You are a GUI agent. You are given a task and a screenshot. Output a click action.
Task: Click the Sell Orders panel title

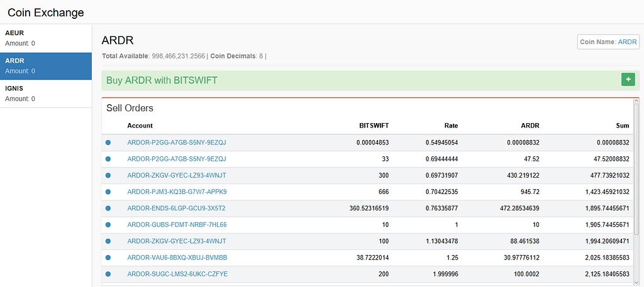(x=130, y=108)
